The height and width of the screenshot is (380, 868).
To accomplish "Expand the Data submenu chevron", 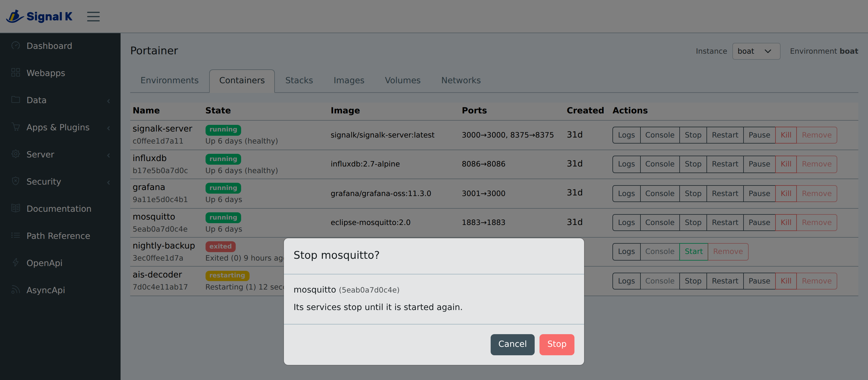I will (x=108, y=101).
